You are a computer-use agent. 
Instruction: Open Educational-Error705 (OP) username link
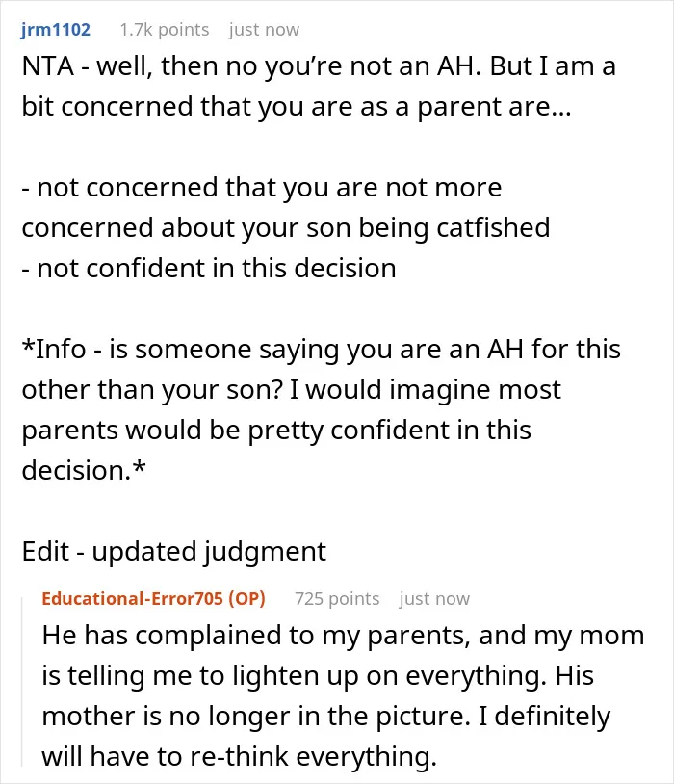point(153,598)
